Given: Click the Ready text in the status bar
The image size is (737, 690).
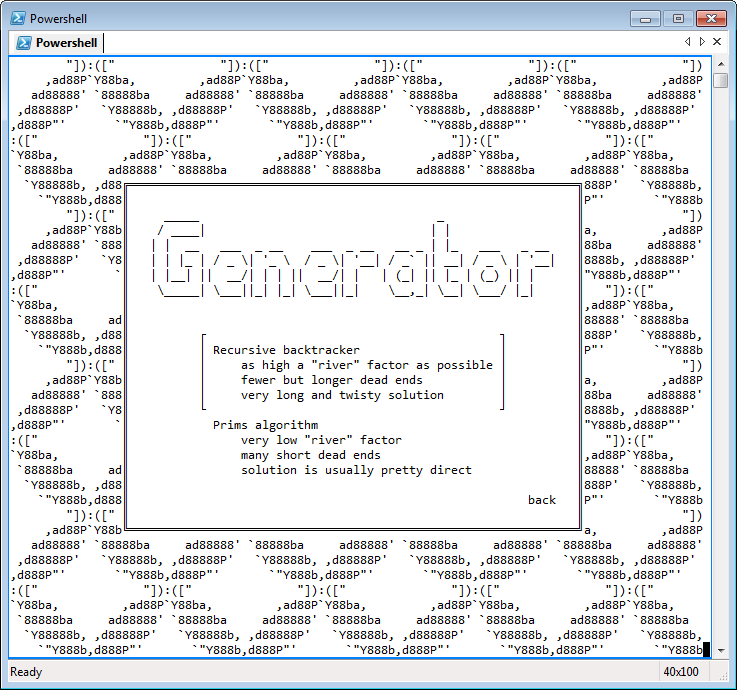Looking at the screenshot, I should pos(26,672).
